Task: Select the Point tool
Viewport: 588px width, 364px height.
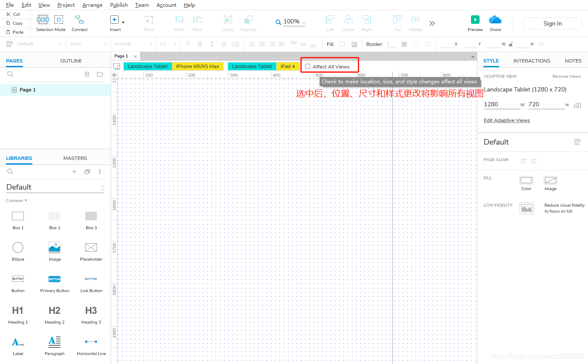Action: coord(149,23)
